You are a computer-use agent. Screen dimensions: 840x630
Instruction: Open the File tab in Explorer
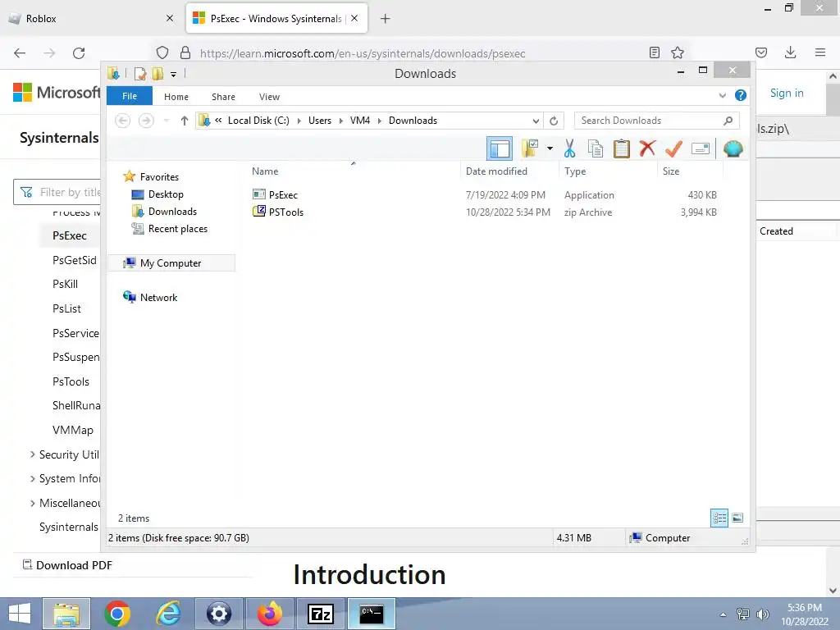[x=130, y=96]
